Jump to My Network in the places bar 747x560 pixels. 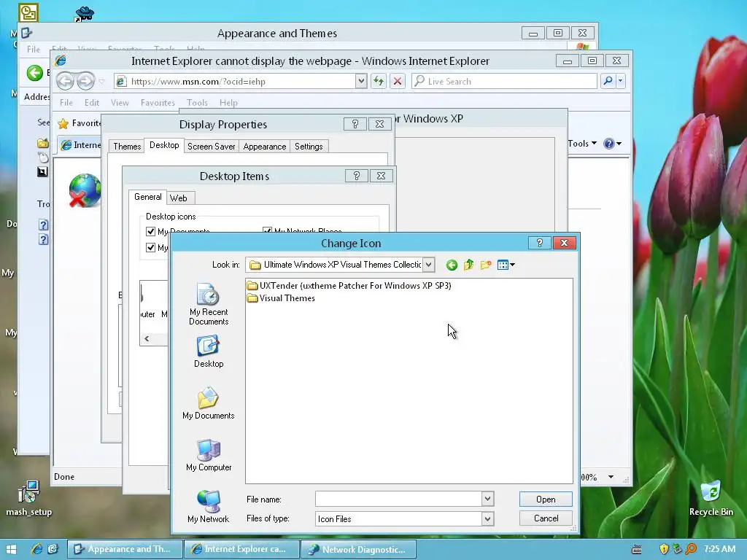pyautogui.click(x=209, y=507)
